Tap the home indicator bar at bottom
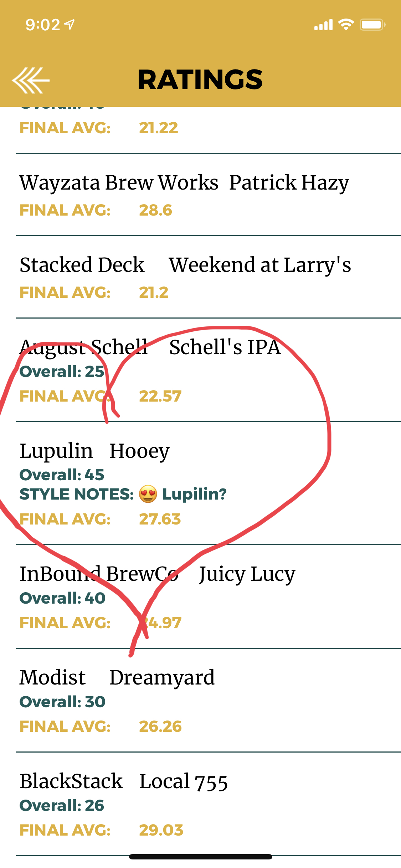 pos(200,857)
